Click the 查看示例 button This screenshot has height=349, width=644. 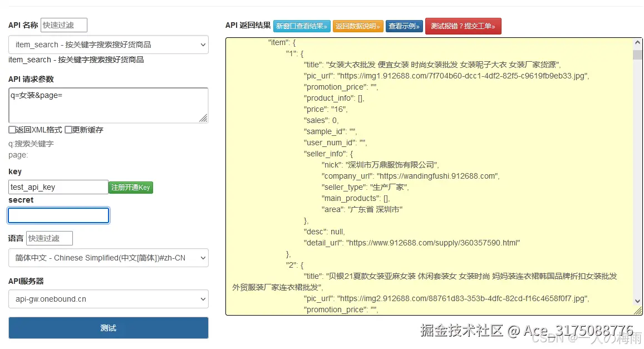(x=404, y=26)
